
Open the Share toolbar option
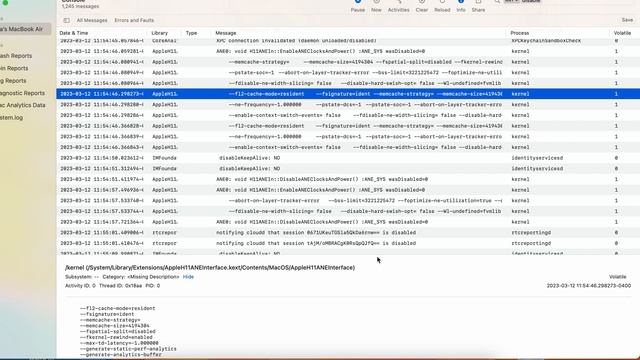coord(478,6)
